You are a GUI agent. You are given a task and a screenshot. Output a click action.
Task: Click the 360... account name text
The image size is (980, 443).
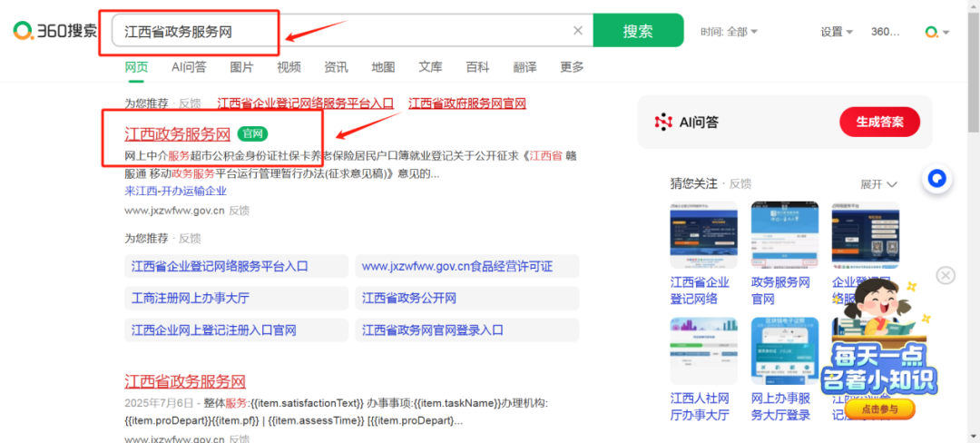[x=886, y=32]
